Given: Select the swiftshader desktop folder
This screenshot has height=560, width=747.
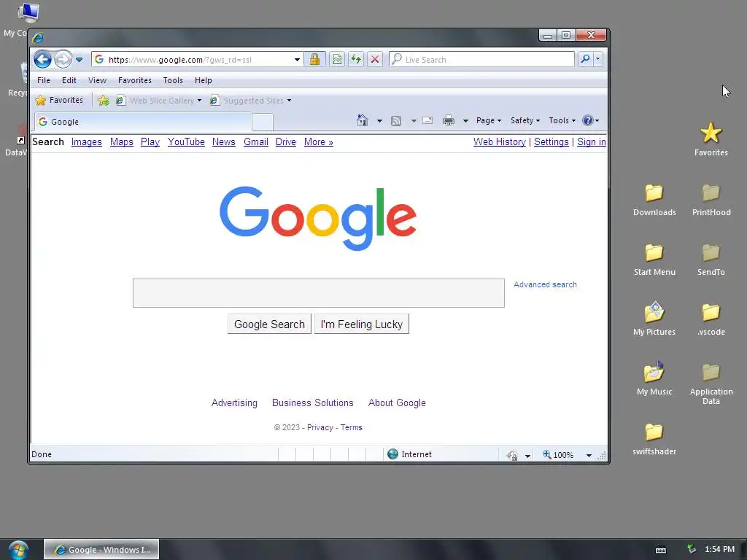Looking at the screenshot, I should (x=654, y=439).
